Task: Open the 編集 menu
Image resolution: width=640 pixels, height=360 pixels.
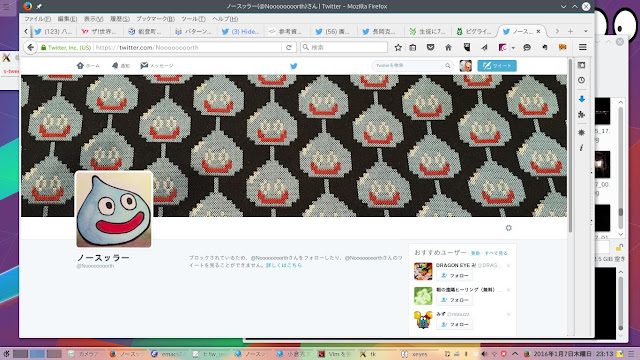Action: click(67, 19)
